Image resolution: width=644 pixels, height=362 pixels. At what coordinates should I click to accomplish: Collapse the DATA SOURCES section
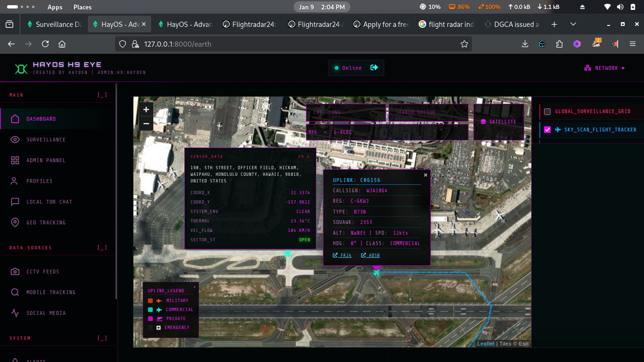103,247
